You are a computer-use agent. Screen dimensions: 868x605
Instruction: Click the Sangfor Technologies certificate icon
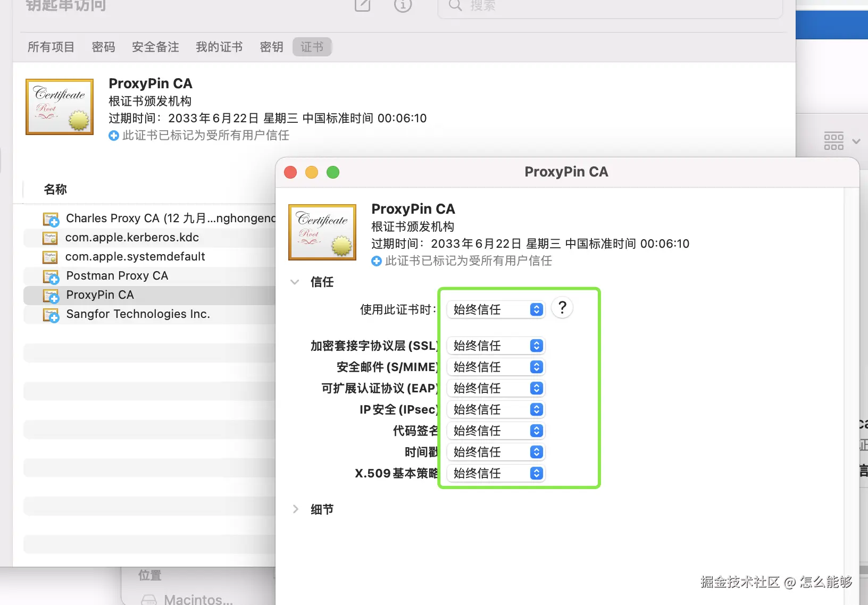point(51,315)
